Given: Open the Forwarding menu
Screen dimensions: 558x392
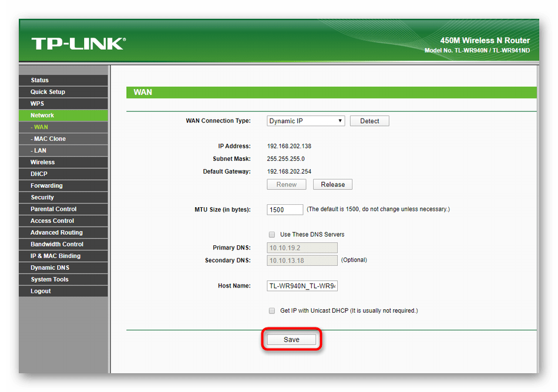Looking at the screenshot, I should click(63, 185).
